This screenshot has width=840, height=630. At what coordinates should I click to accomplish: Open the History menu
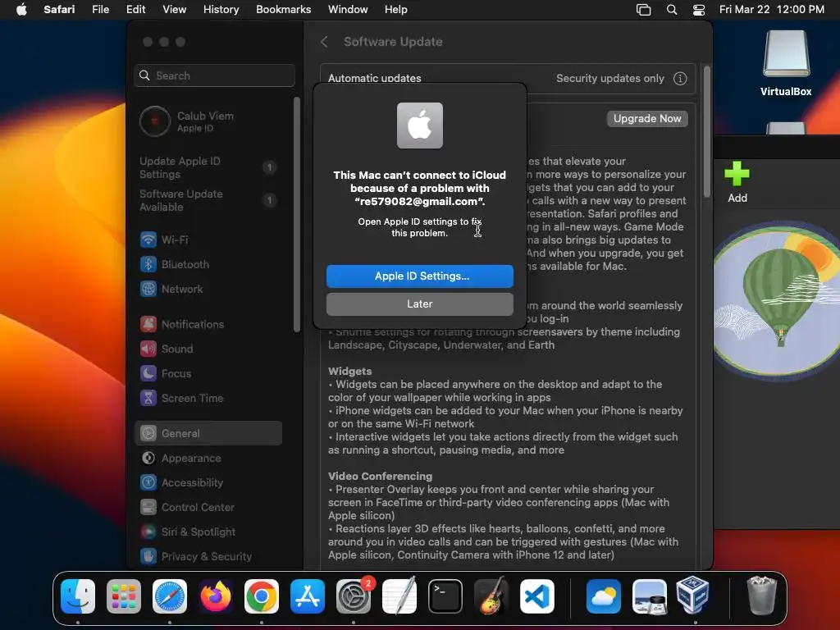tap(221, 9)
